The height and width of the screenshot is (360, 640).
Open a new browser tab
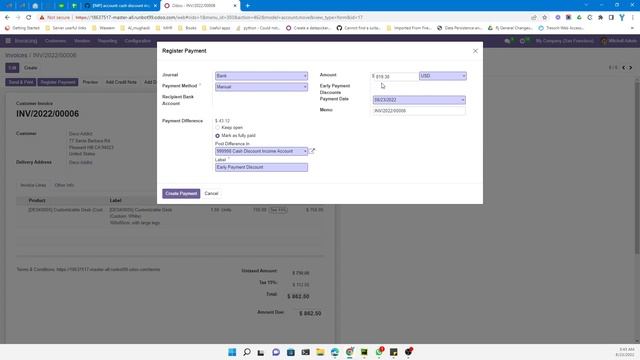tap(247, 6)
